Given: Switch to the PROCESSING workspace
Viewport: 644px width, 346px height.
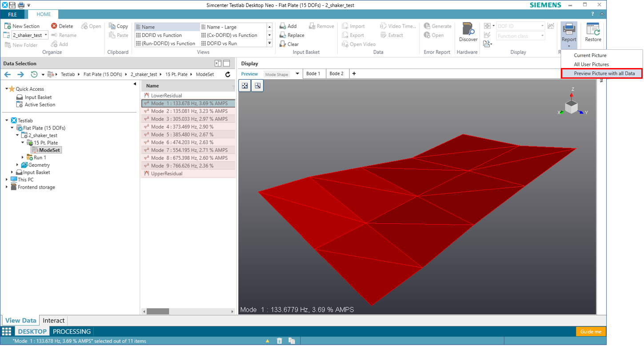Looking at the screenshot, I should point(72,332).
